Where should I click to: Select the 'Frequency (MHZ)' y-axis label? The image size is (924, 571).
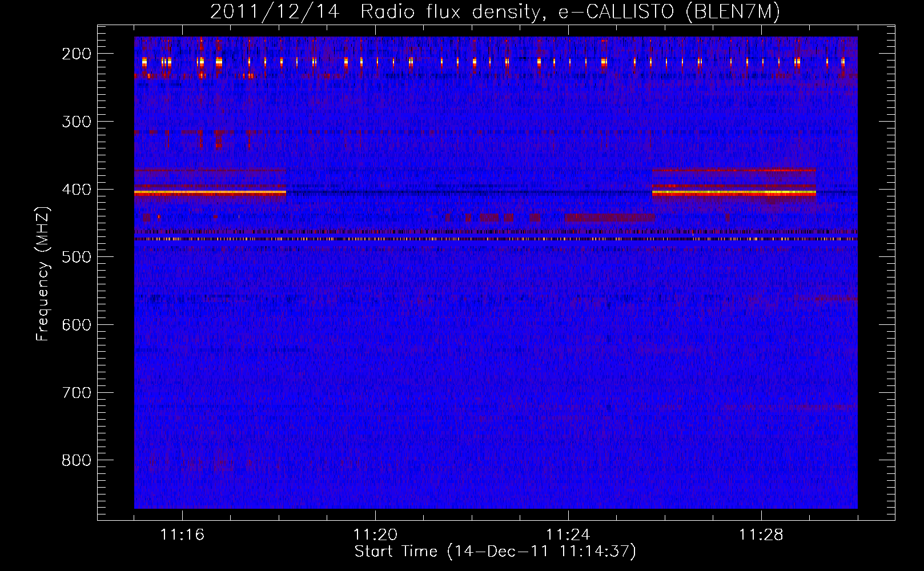point(43,274)
